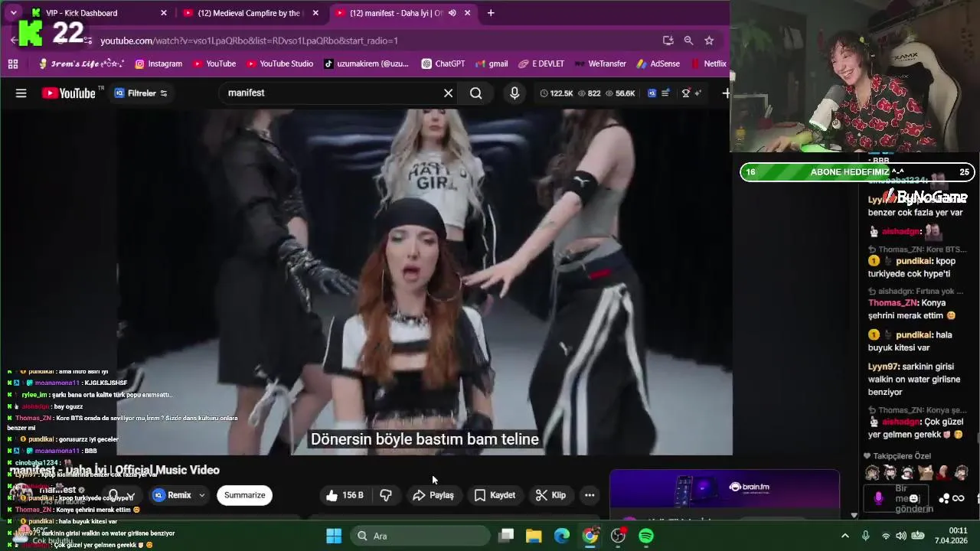The image size is (980, 551).
Task: Open a new browser tab
Action: click(x=491, y=13)
